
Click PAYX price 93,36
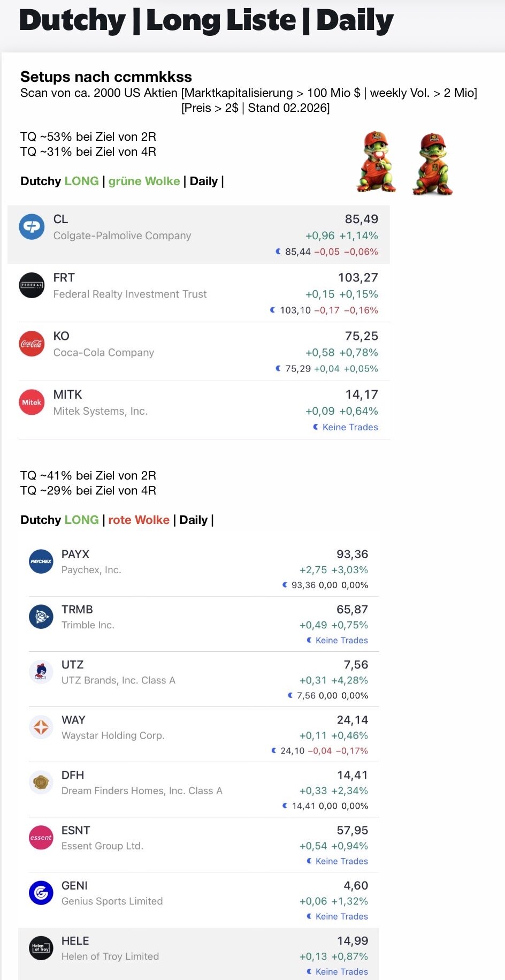pos(352,554)
